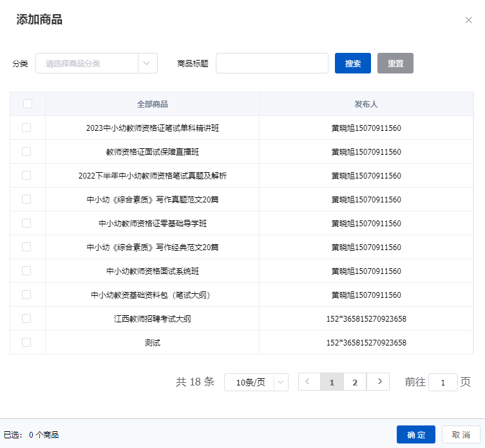Image resolution: width=485 pixels, height=448 pixels.
Task: Open the 10条/页 page size dropdown
Action: 256,382
